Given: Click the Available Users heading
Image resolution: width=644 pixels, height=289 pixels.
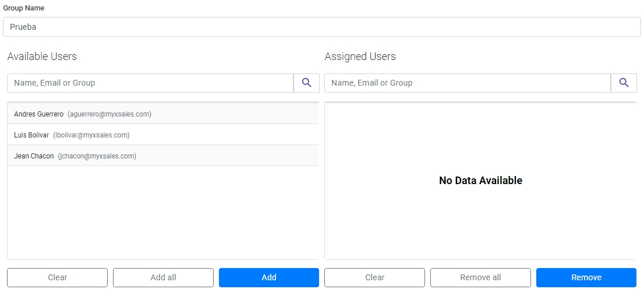Looking at the screenshot, I should 42,57.
